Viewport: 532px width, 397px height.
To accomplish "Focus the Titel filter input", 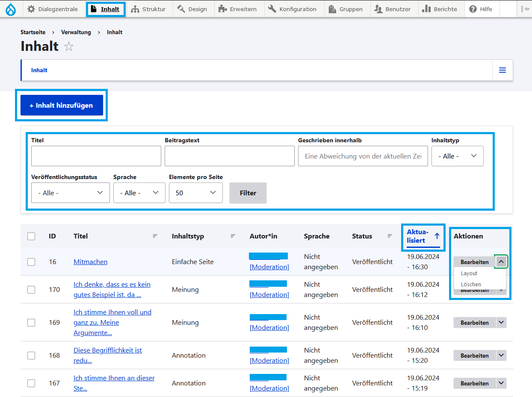I will [96, 156].
